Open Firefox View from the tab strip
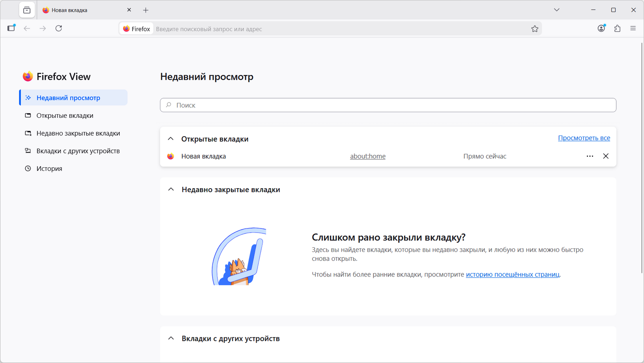The height and width of the screenshot is (363, 644). [x=27, y=10]
